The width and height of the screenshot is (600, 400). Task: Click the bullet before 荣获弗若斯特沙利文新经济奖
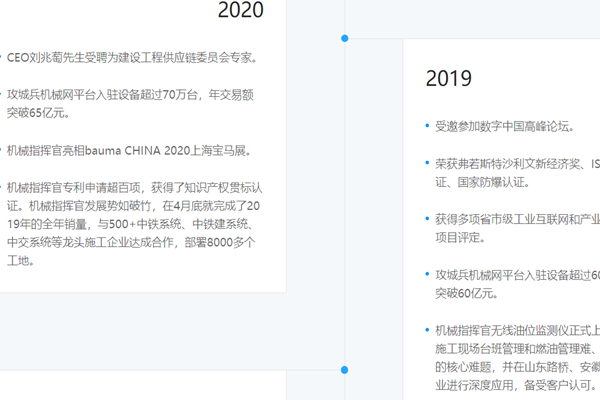click(426, 163)
